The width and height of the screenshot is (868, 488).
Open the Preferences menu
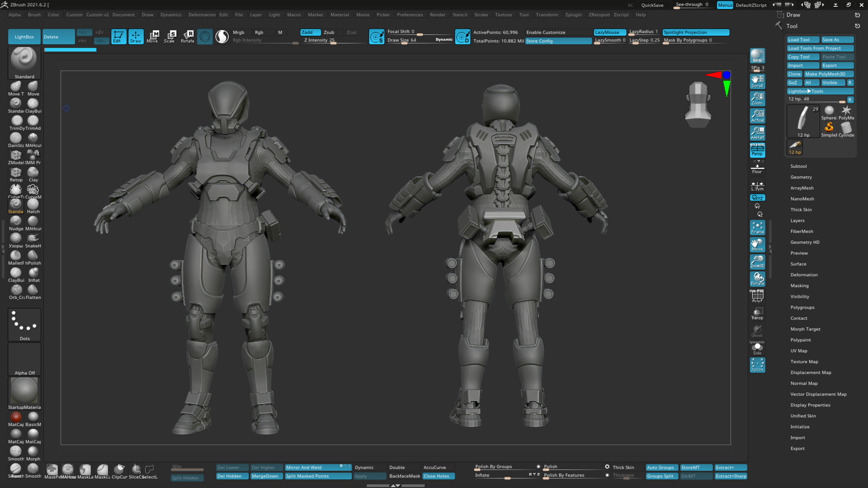pyautogui.click(x=409, y=15)
